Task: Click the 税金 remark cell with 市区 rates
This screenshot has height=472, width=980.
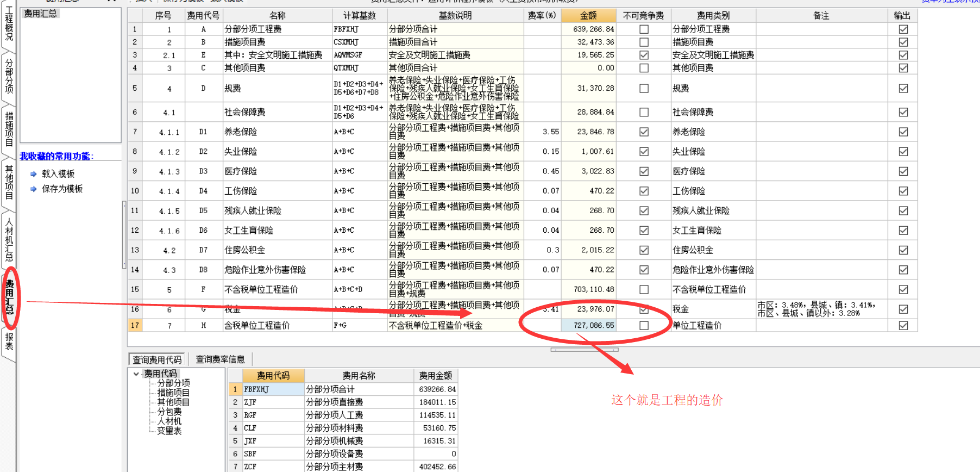Action: (x=822, y=309)
